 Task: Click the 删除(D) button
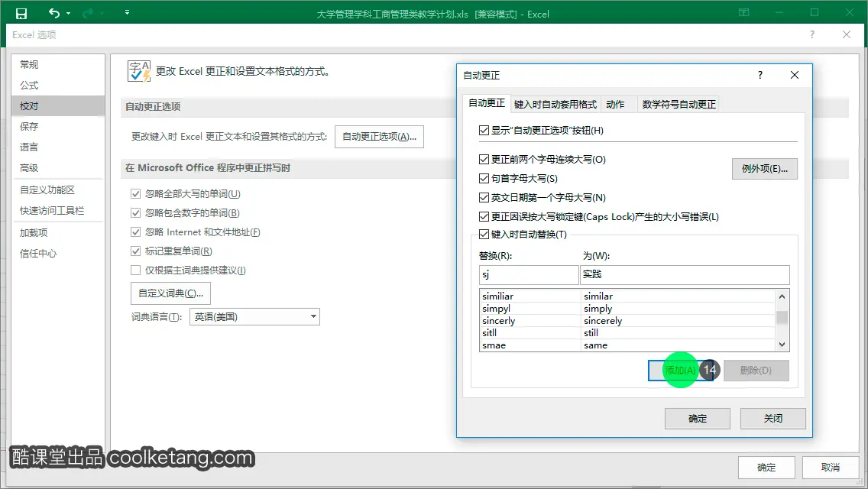pyautogui.click(x=756, y=371)
